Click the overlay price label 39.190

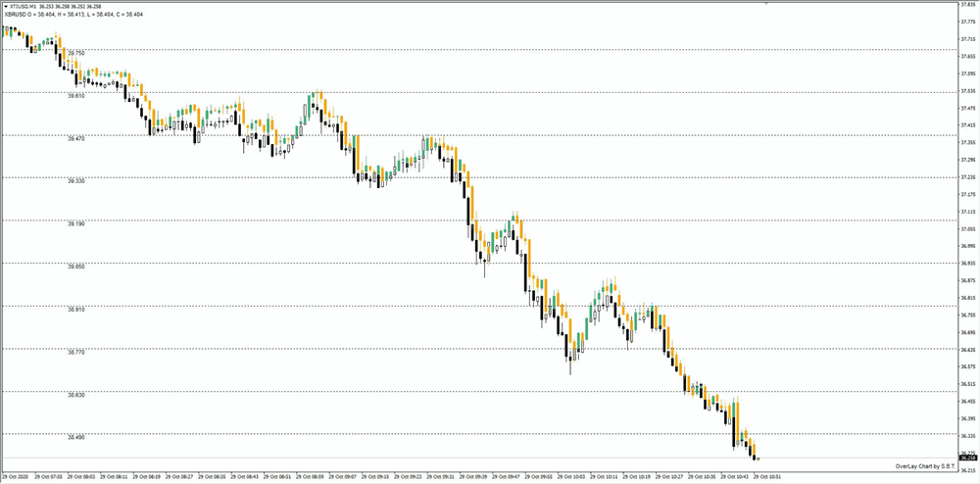pos(76,224)
